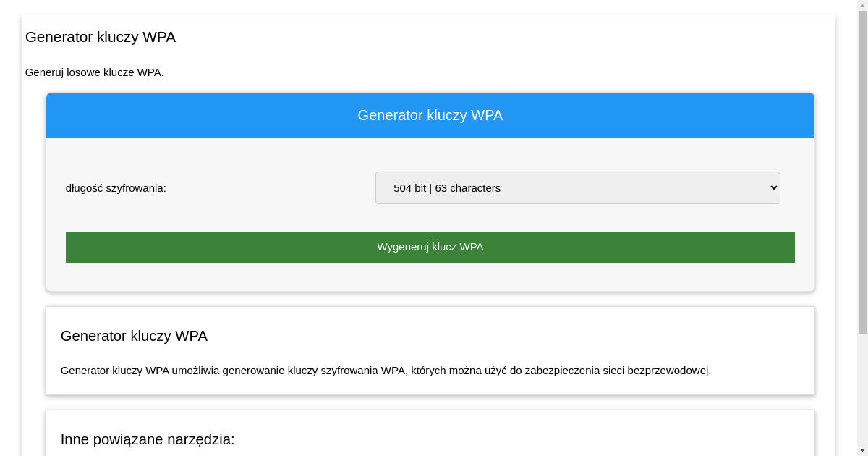Select '504 bit | 63 characters' combo box
The height and width of the screenshot is (456, 868).
coord(577,187)
